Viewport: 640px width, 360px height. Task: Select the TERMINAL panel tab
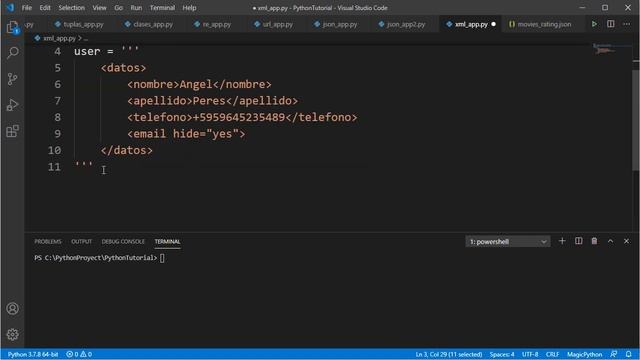point(167,242)
